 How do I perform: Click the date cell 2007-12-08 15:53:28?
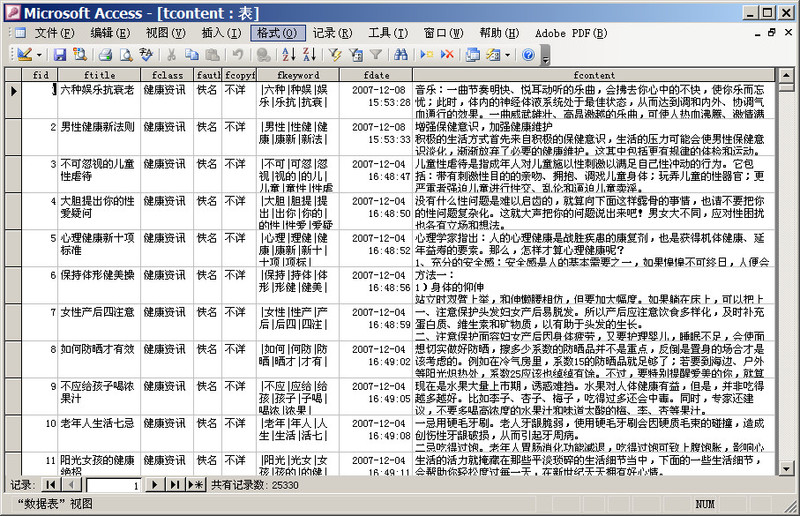point(376,100)
